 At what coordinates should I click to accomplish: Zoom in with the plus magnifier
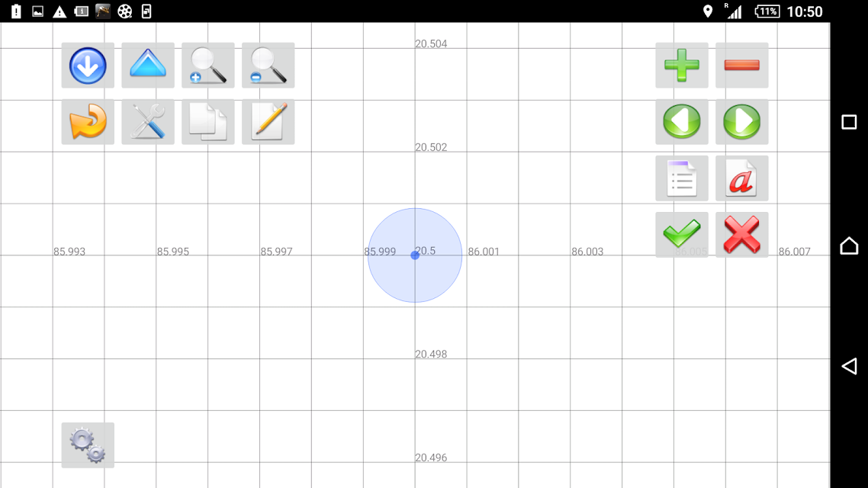(208, 66)
